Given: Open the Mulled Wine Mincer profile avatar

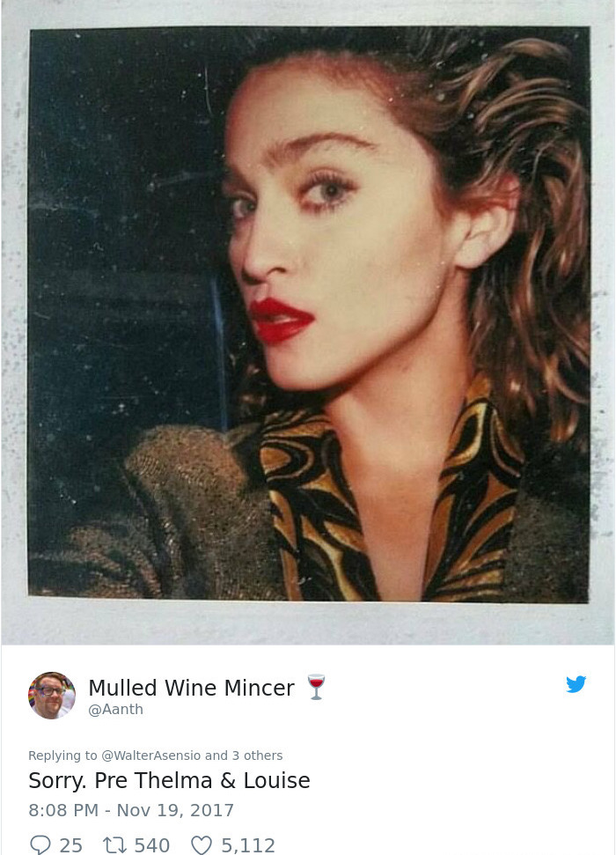Looking at the screenshot, I should coord(52,696).
